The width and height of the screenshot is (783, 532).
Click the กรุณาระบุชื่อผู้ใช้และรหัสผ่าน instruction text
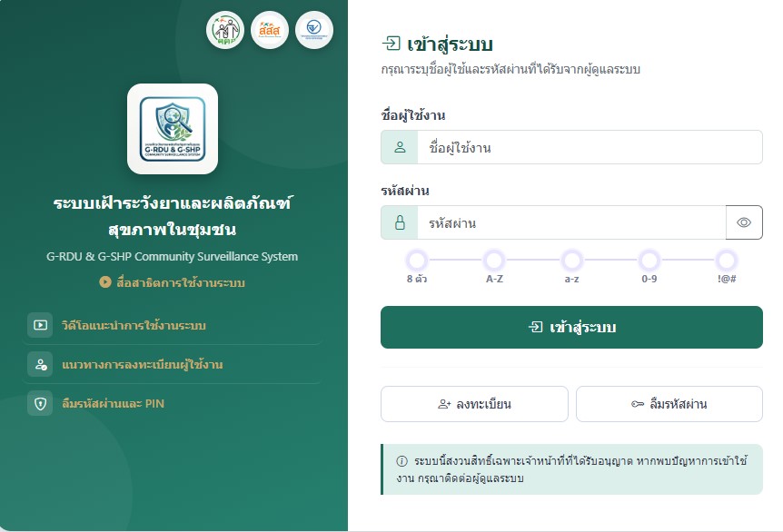pos(510,69)
